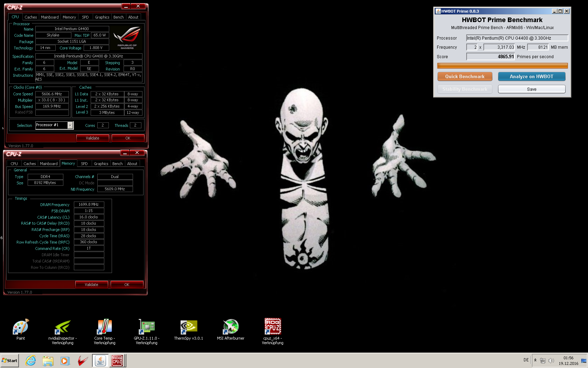Start the Quick Benchmark in HWBOT Prime

point(465,76)
